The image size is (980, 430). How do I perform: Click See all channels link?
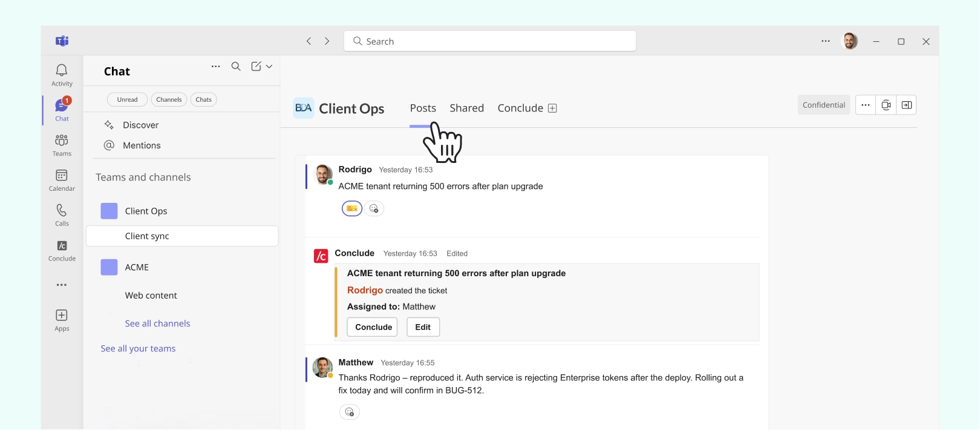pos(157,323)
